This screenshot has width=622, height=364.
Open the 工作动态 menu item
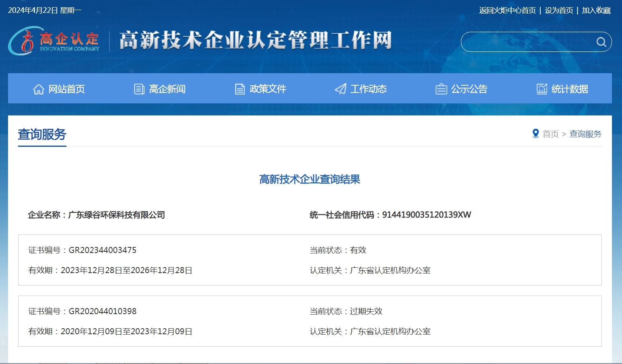361,89
